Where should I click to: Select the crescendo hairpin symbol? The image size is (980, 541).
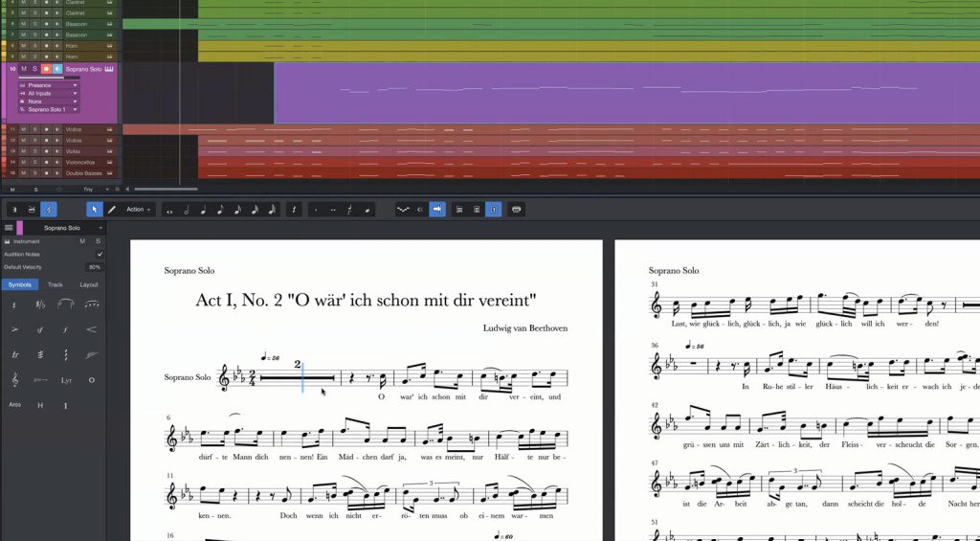91,329
